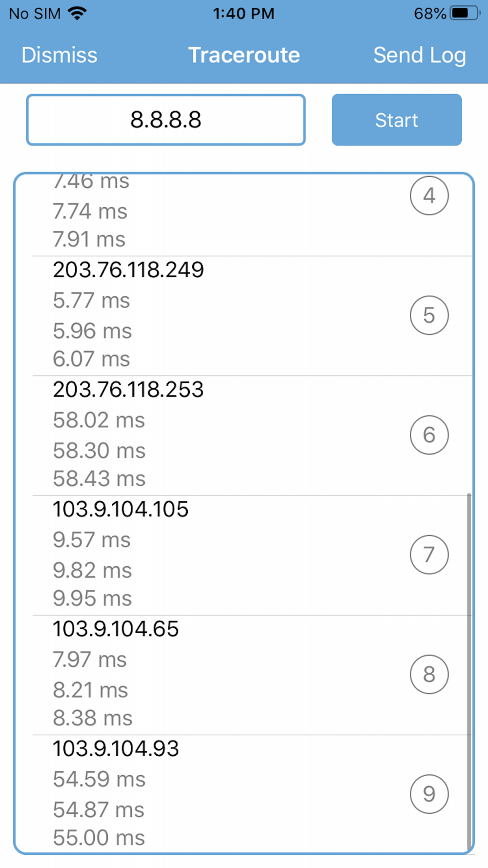The height and width of the screenshot is (868, 488).
Task: Tap the hop 5 circle badge
Action: 429,315
